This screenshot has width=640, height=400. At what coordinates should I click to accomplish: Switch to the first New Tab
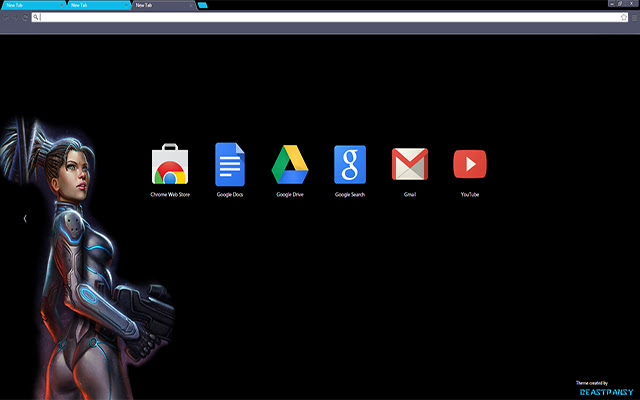click(28, 5)
